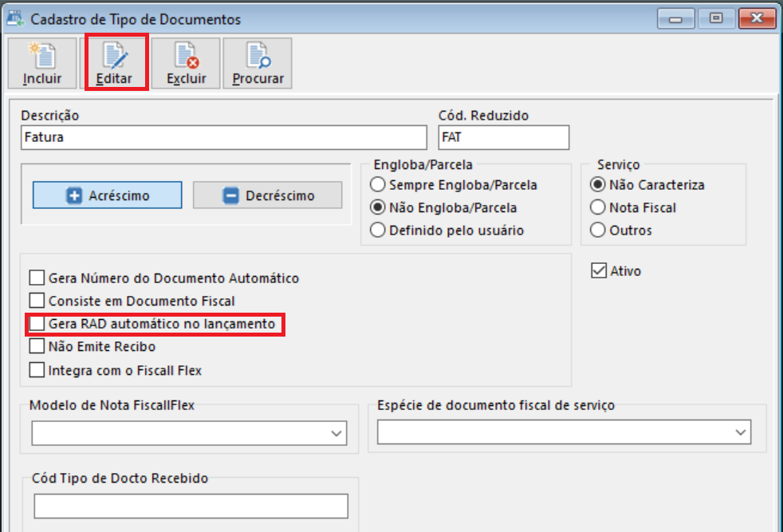Click the Editar toolbar button

click(x=114, y=64)
